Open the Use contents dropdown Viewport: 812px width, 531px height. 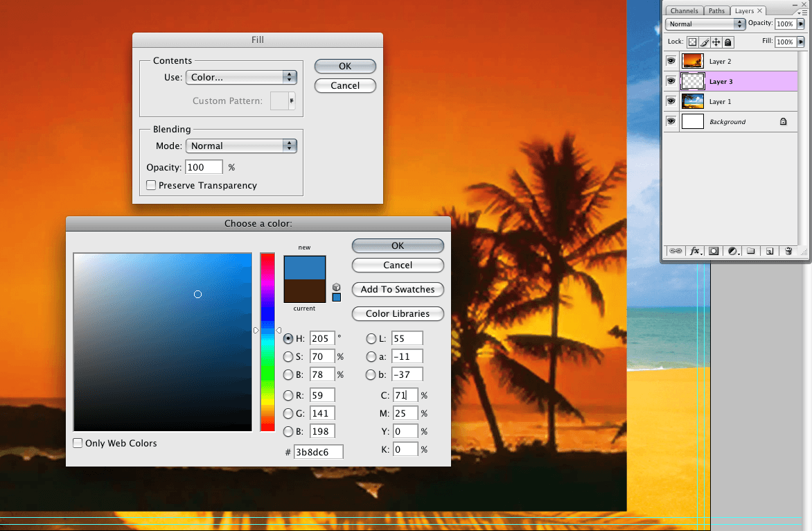click(241, 78)
